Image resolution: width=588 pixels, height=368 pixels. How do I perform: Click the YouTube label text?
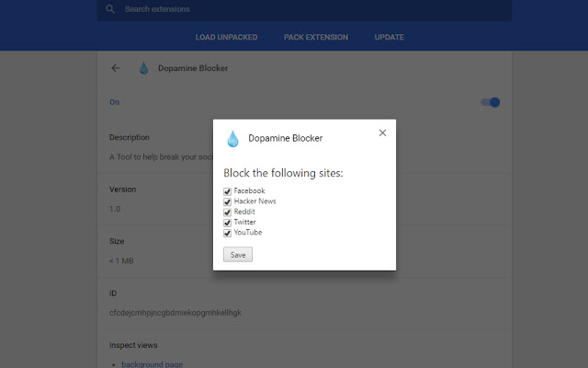pos(248,233)
